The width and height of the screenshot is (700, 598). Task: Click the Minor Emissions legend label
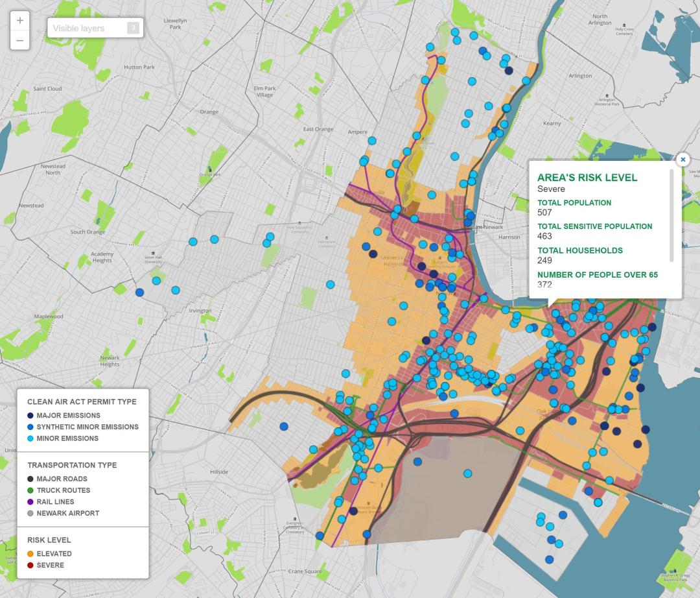point(67,438)
